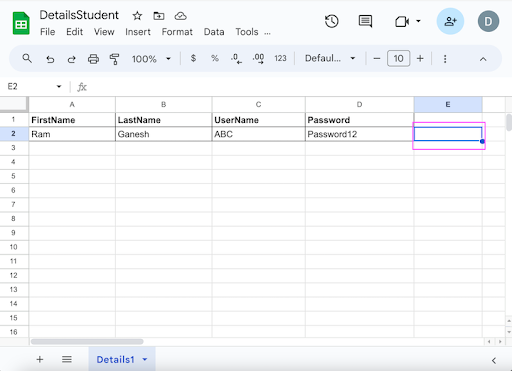
Task: Open the 123 more formats menu
Action: (280, 58)
